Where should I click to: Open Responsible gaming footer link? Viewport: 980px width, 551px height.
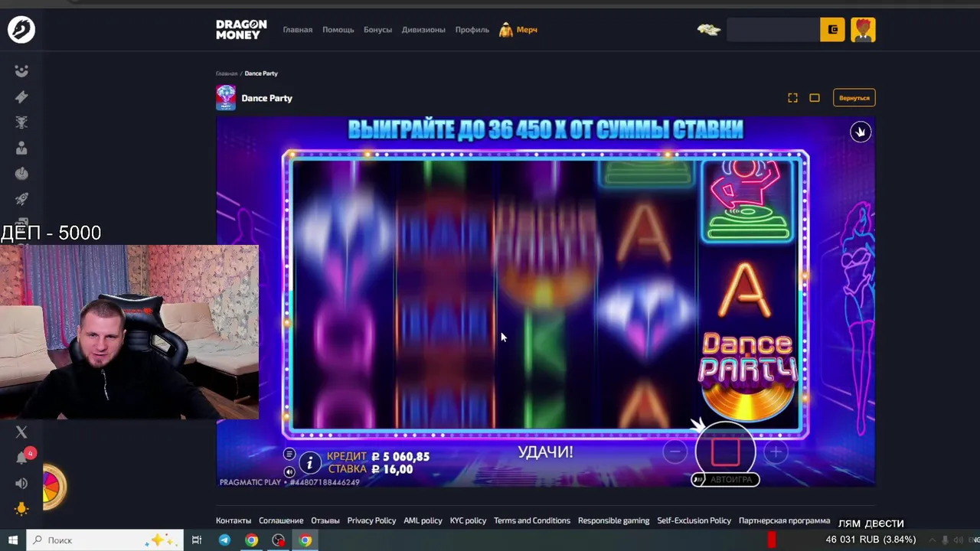click(x=613, y=520)
